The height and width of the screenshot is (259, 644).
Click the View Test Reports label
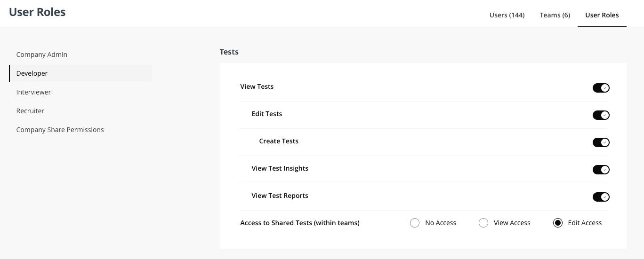click(x=280, y=196)
